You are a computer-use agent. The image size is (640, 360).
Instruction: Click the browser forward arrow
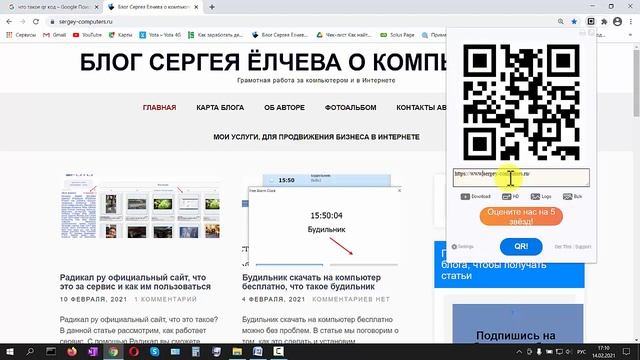(x=22, y=22)
